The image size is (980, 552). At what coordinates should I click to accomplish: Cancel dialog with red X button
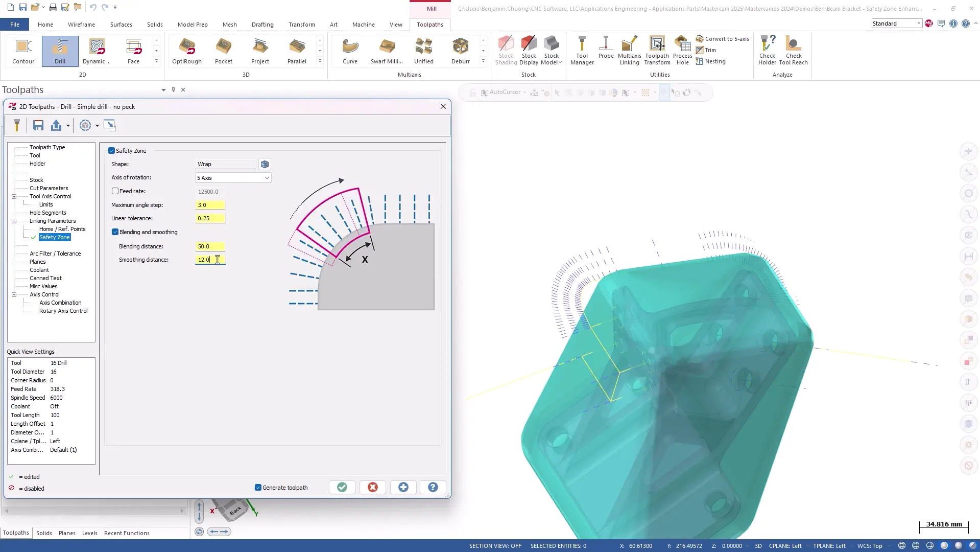coord(373,488)
